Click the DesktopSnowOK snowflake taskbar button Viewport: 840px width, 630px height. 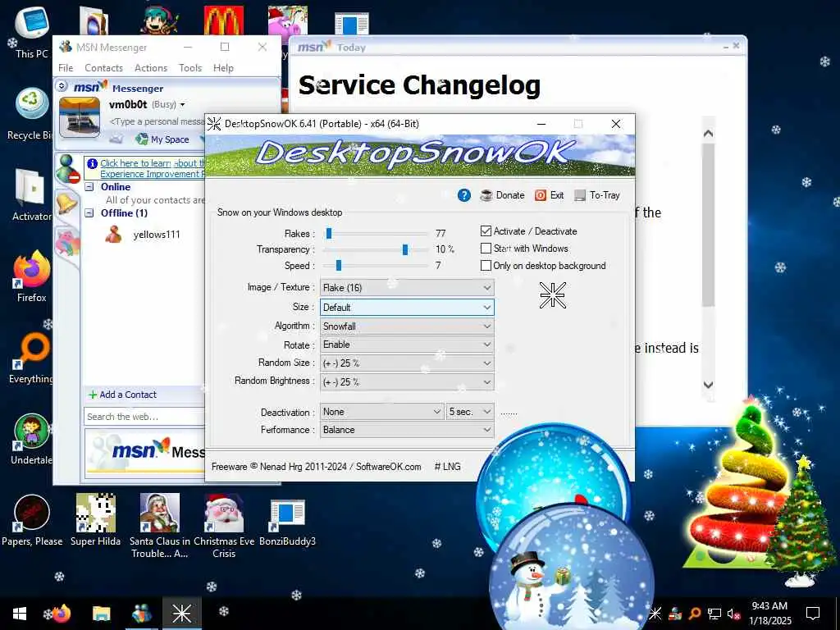(181, 614)
